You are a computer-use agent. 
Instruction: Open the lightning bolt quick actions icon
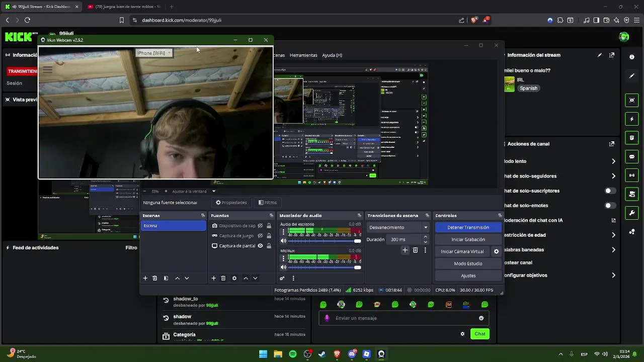pyautogui.click(x=632, y=119)
